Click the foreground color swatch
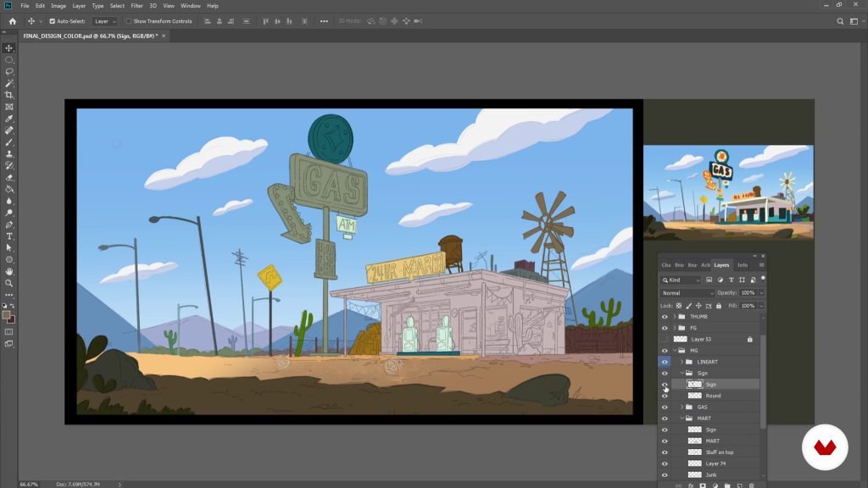 coord(7,314)
